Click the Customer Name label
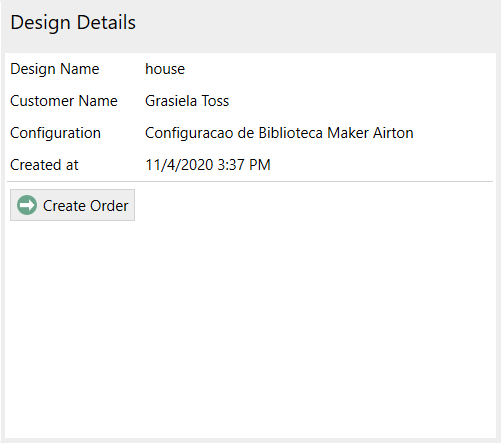 point(64,101)
